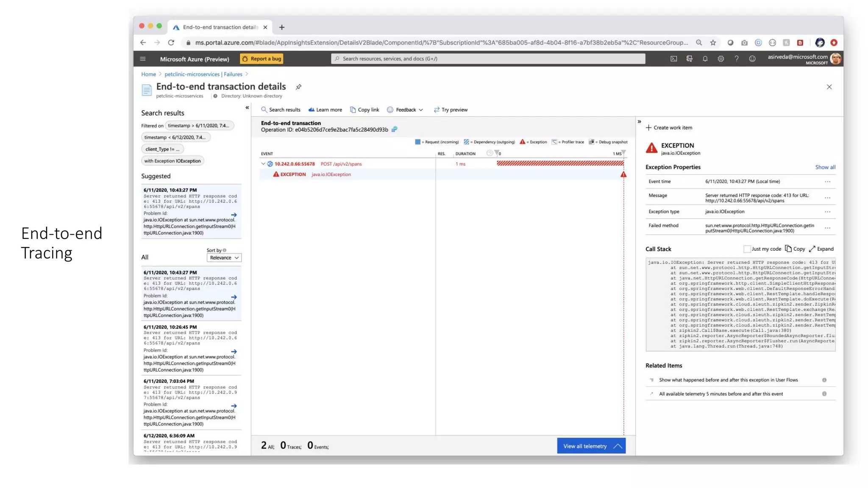Open the notifications bell
The height and width of the screenshot is (488, 868).
pyautogui.click(x=705, y=59)
